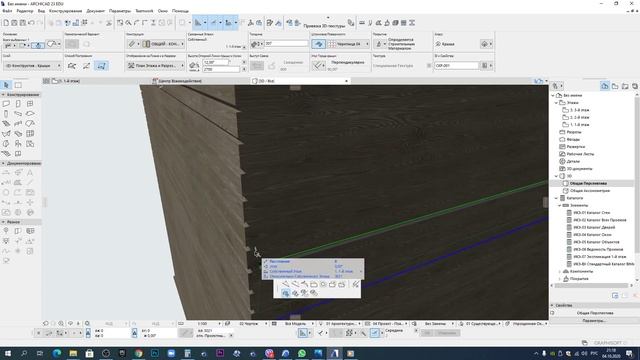The height and width of the screenshot is (360, 640).
Task: Select the Text tool in Document group
Action: pyautogui.click(x=30, y=172)
